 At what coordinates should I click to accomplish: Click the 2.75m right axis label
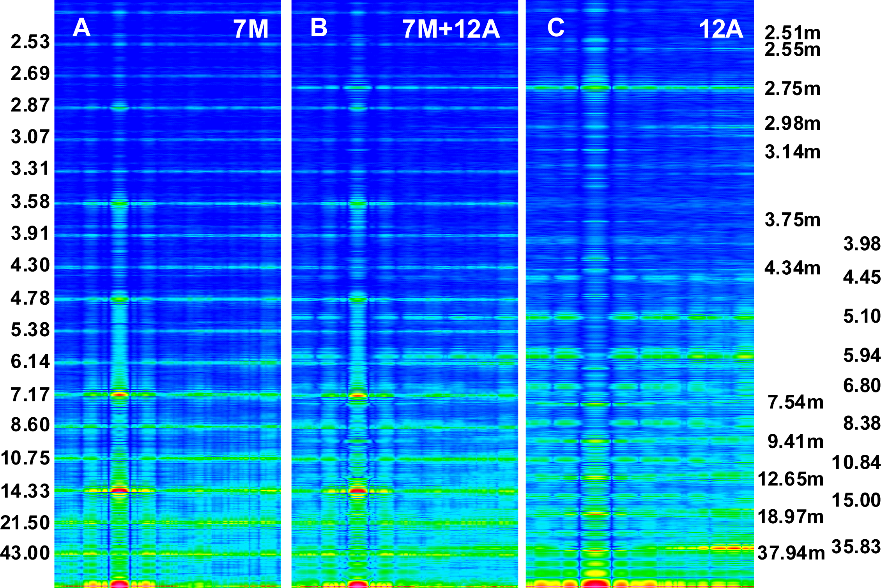click(793, 89)
